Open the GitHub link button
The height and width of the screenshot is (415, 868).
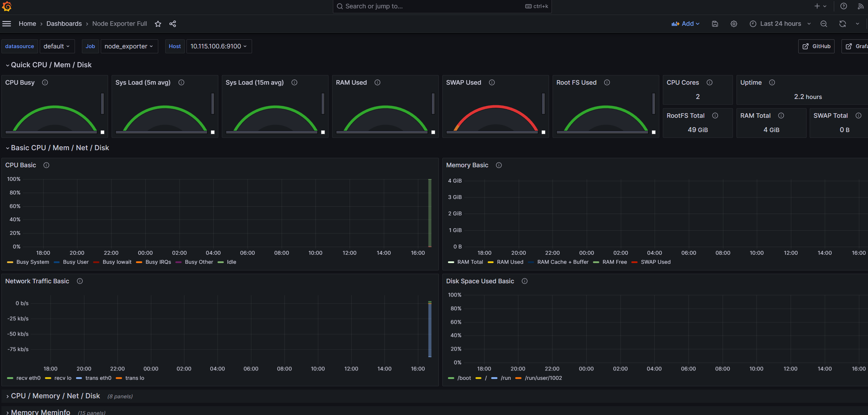click(816, 46)
